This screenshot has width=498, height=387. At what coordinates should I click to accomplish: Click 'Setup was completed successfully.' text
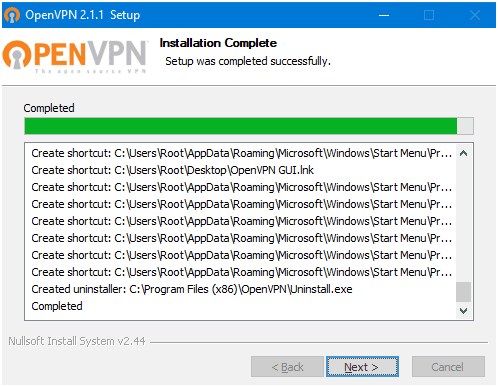point(248,61)
